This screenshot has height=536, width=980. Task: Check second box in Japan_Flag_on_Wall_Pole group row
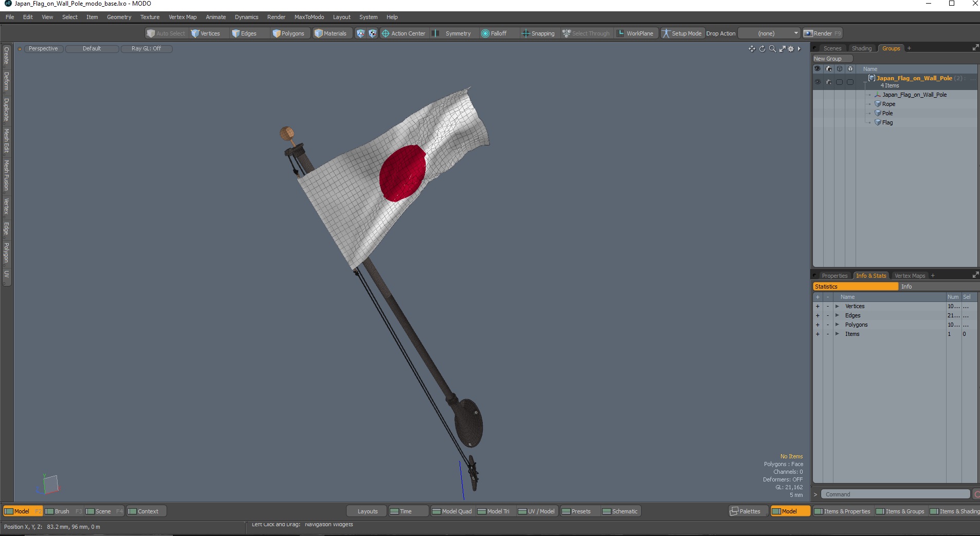(x=850, y=82)
